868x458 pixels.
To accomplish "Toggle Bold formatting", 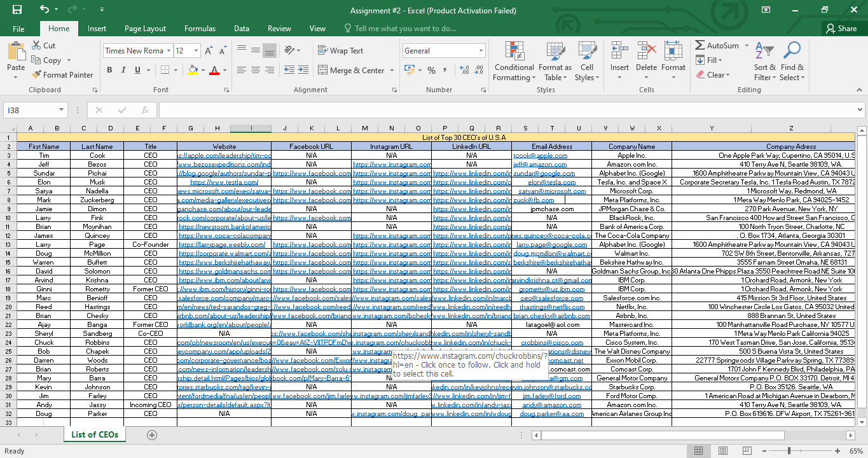I will [x=110, y=70].
